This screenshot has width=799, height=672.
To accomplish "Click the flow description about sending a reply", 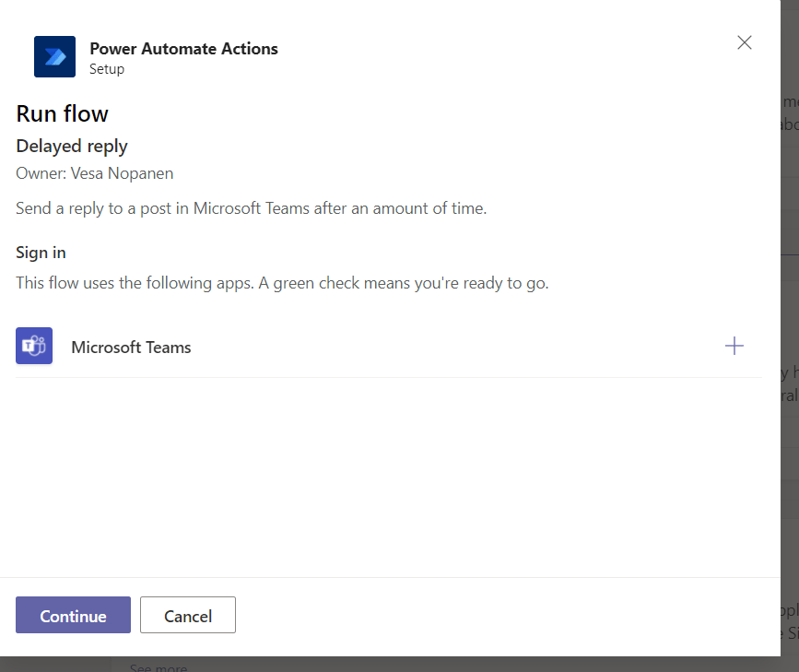I will coord(251,208).
